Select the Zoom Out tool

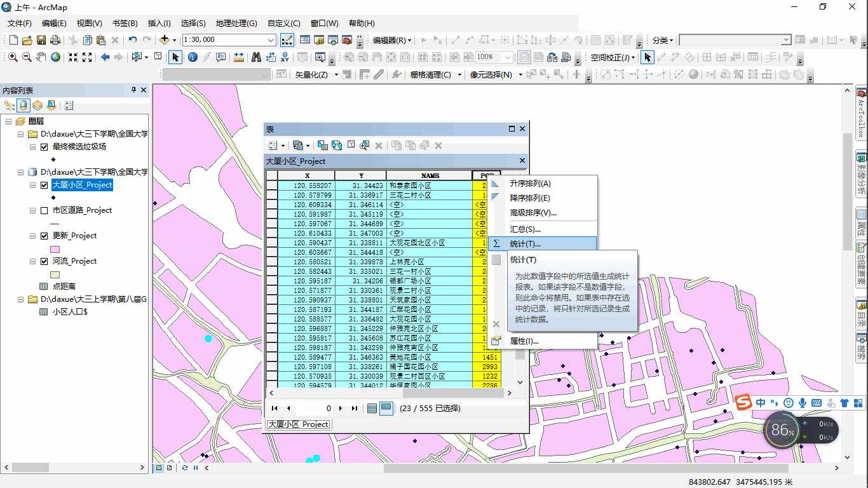(x=27, y=57)
